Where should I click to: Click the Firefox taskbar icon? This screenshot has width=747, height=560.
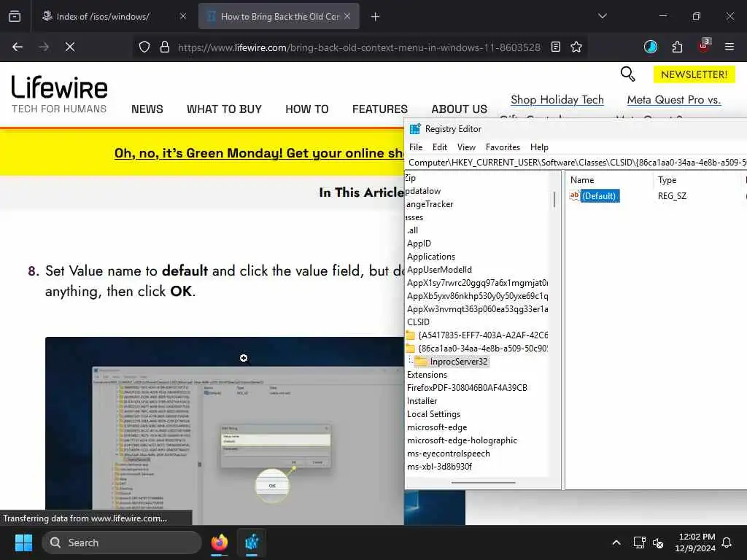(219, 542)
